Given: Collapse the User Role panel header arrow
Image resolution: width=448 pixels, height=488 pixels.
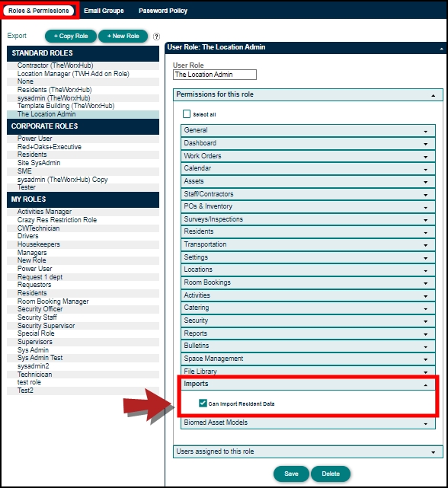Looking at the screenshot, I should (x=441, y=49).
